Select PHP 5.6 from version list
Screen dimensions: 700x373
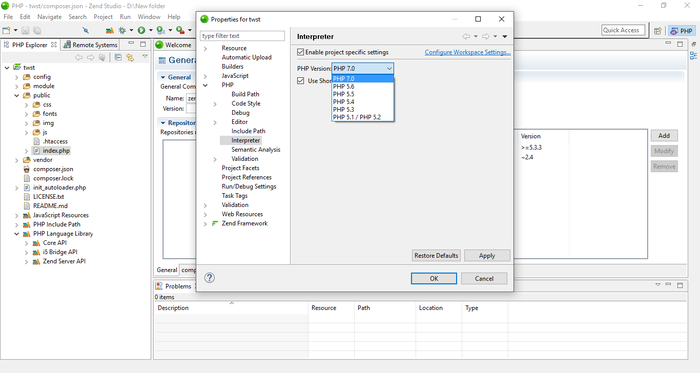pyautogui.click(x=362, y=87)
